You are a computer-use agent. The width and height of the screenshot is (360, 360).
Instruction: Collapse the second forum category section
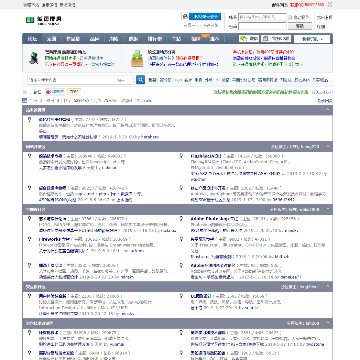click(x=328, y=146)
